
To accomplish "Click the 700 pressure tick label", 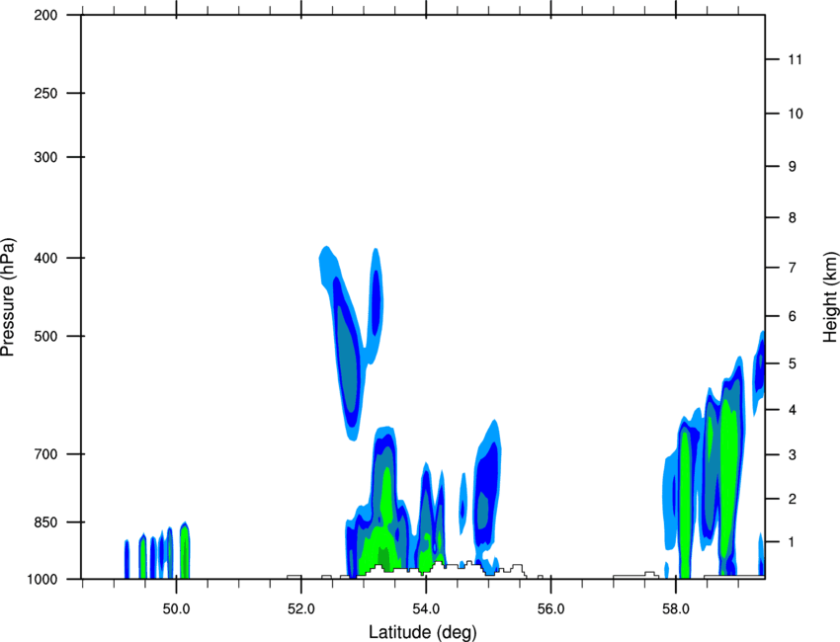I will tap(45, 453).
